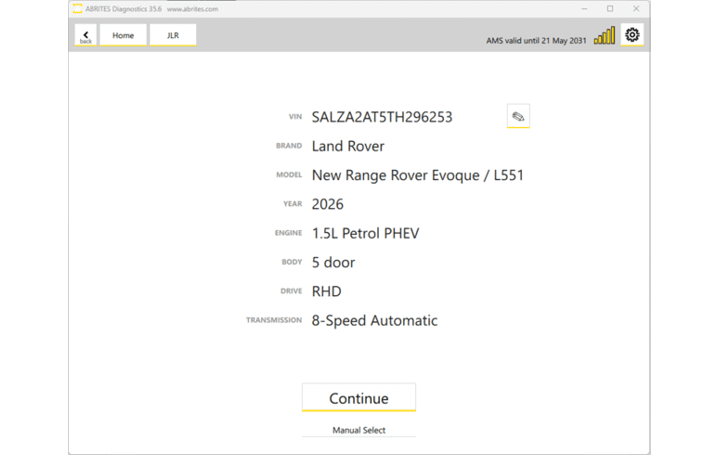The width and height of the screenshot is (719, 455).
Task: Go to the Home tab
Action: pos(123,35)
